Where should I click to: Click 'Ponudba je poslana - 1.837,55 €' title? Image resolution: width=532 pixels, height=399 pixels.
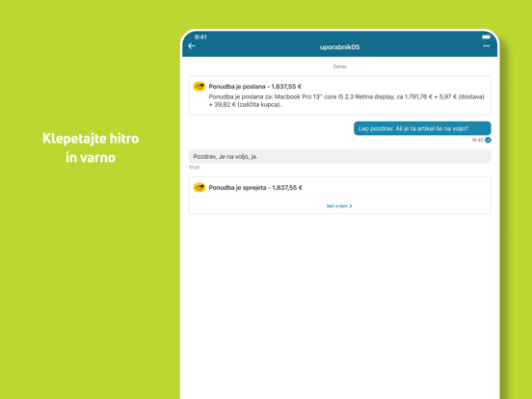[x=254, y=87]
